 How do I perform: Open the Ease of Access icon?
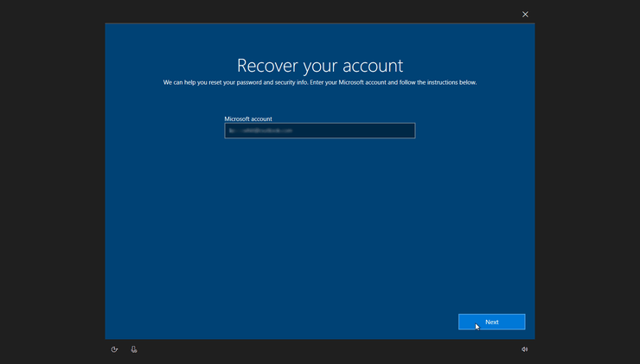tap(114, 349)
